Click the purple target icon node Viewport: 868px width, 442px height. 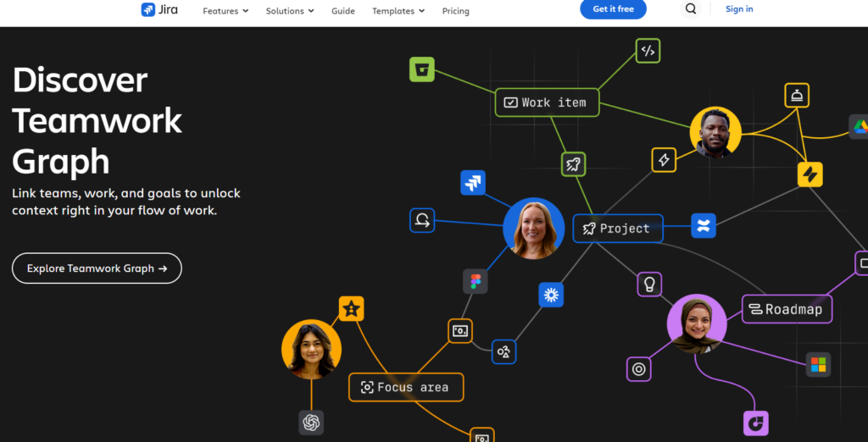coord(638,369)
